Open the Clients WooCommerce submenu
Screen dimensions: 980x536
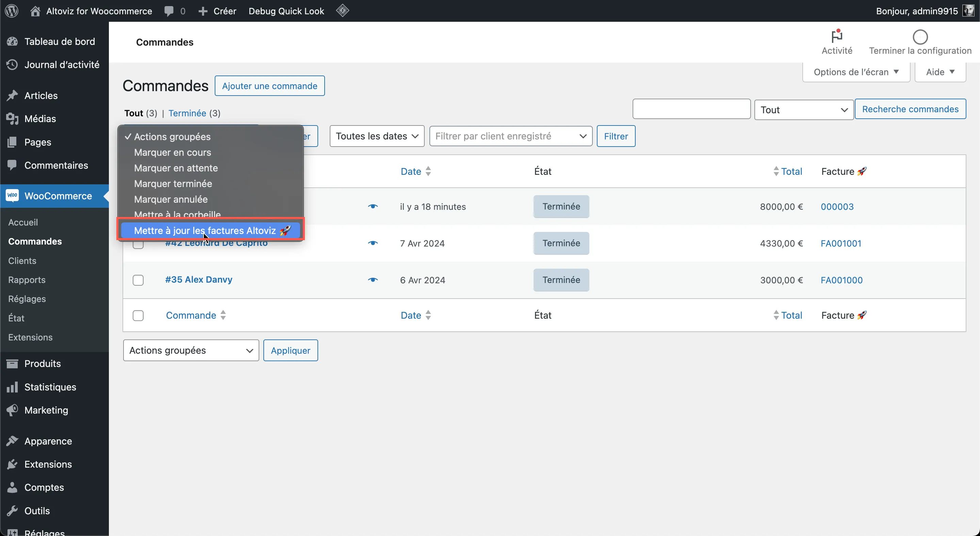(22, 261)
